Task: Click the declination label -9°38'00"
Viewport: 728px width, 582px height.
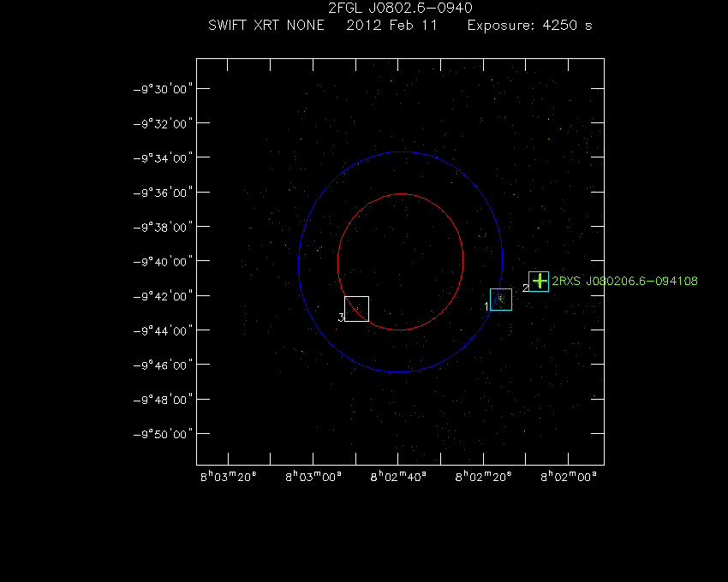Action: coord(163,228)
